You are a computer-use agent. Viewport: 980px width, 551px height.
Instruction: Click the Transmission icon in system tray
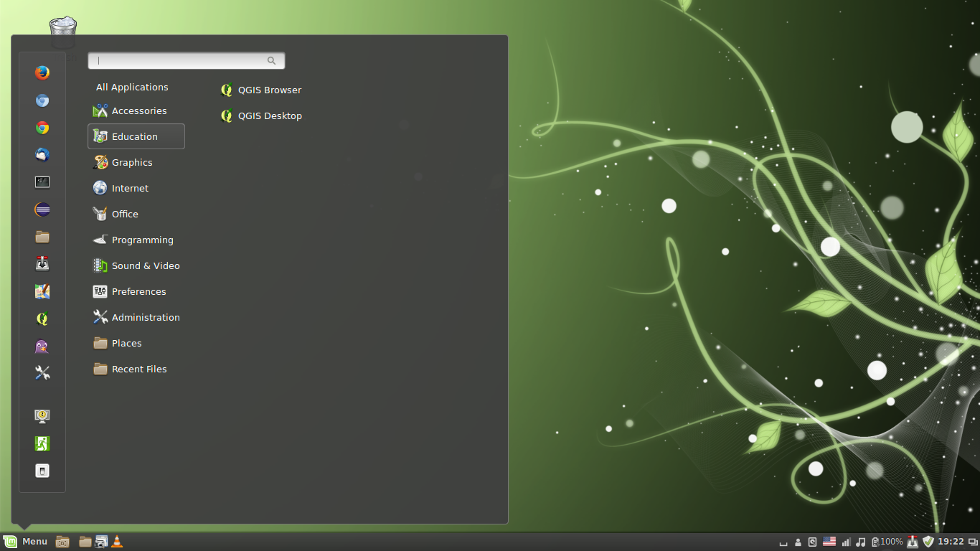(x=913, y=542)
